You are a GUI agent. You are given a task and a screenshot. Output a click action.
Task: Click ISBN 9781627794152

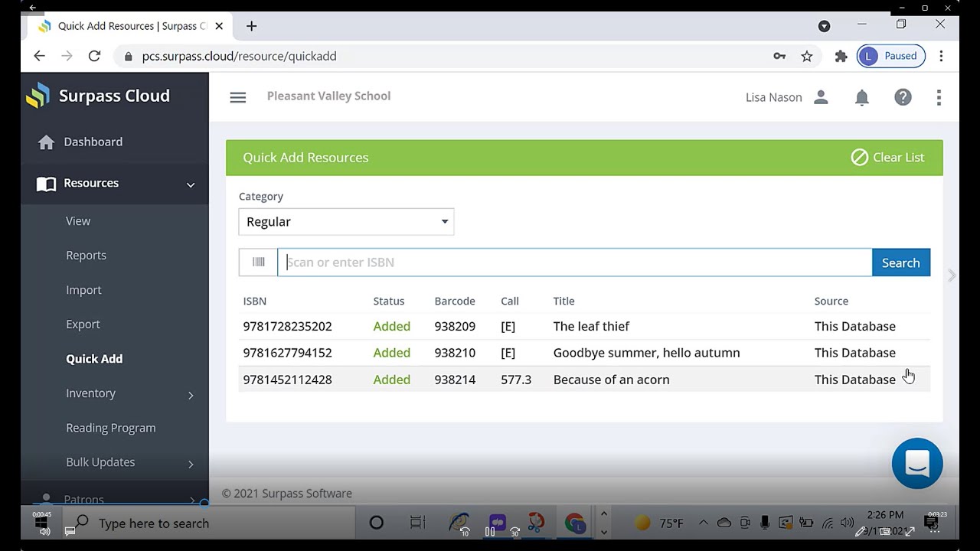287,353
